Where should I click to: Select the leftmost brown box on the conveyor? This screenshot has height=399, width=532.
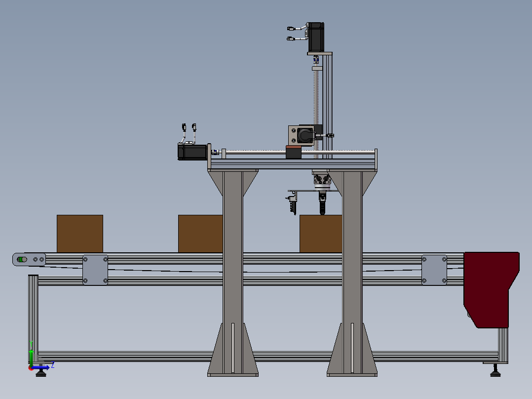(80, 234)
